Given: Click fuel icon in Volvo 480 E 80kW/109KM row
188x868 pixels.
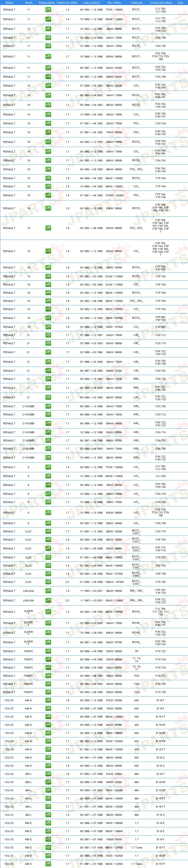Looking at the screenshot, I should point(48,831).
